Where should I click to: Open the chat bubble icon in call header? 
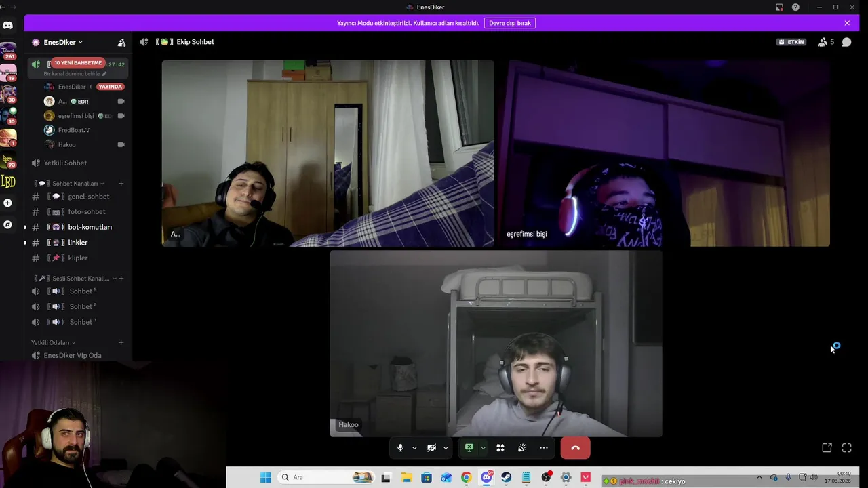[846, 42]
